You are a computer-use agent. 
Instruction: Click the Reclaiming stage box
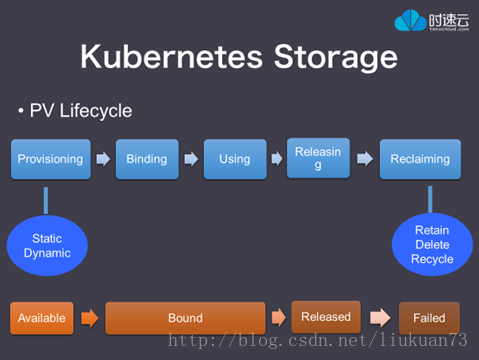pos(420,159)
